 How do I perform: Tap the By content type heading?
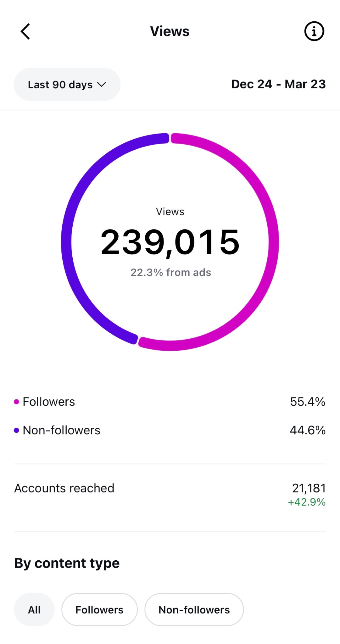(x=67, y=563)
